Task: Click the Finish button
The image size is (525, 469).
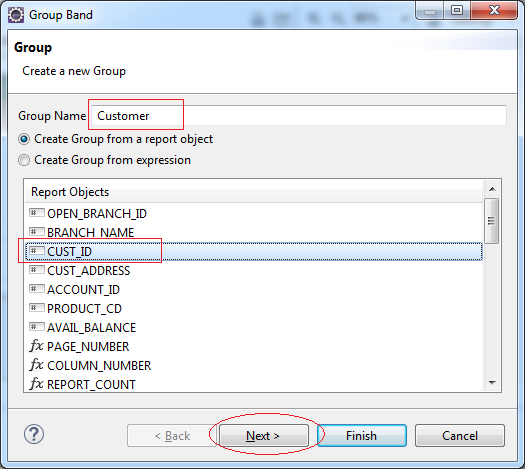Action: point(362,436)
